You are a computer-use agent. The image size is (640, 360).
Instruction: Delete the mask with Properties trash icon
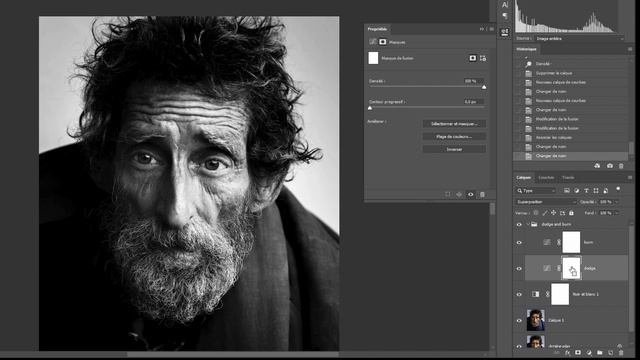pos(482,195)
